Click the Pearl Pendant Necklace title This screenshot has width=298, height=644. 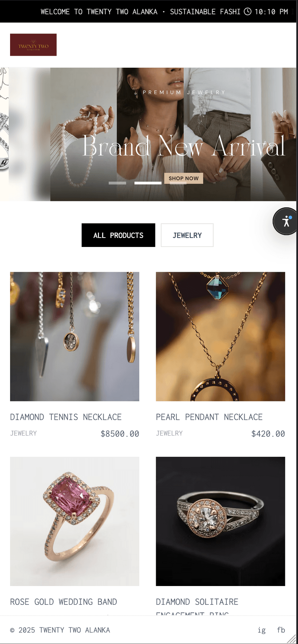[209, 417]
